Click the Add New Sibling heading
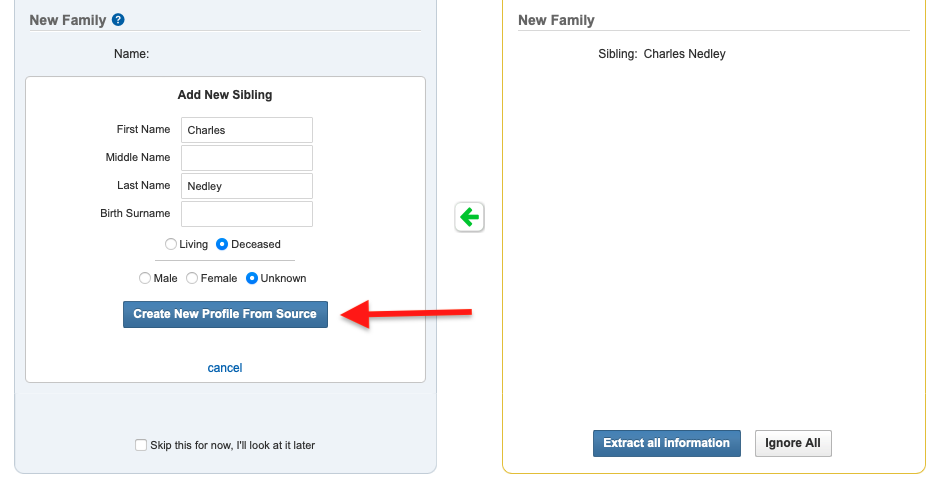Viewport: 938px width, 488px height. [225, 94]
